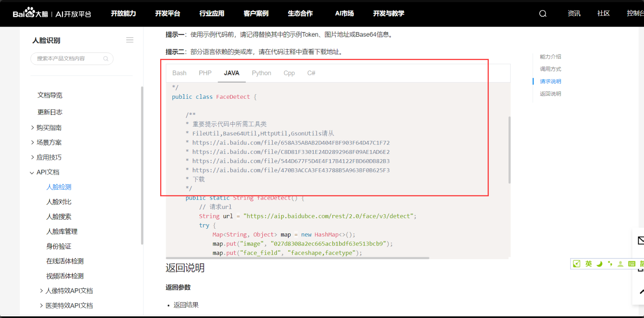Click the mail envelope floating icon

[641, 240]
